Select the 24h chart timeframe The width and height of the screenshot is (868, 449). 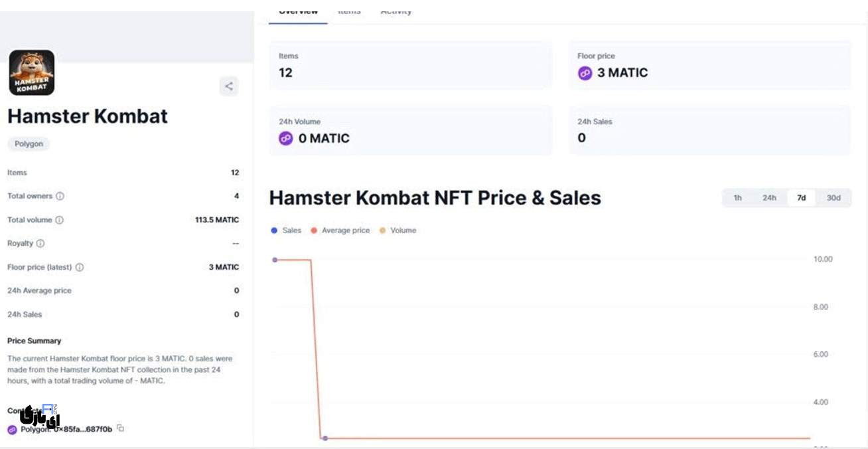click(x=769, y=198)
